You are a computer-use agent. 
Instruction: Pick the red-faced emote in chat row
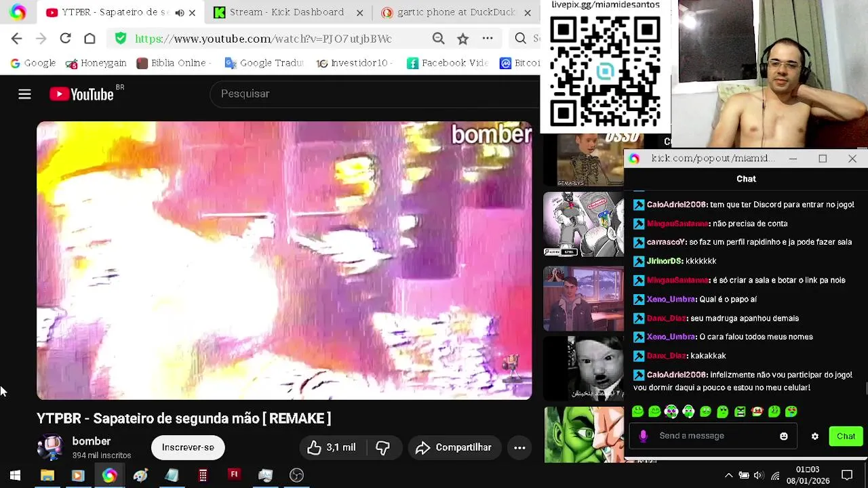coord(757,411)
